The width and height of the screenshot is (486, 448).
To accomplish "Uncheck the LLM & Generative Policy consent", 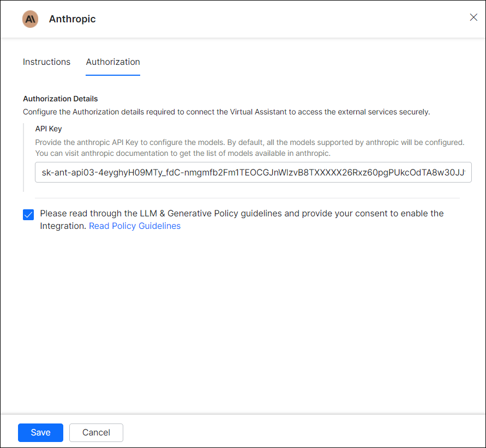I will tap(28, 215).
